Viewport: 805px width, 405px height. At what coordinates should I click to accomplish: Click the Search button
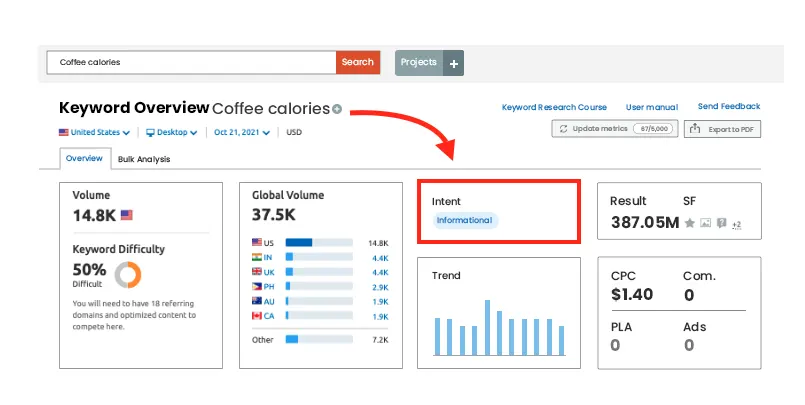358,62
